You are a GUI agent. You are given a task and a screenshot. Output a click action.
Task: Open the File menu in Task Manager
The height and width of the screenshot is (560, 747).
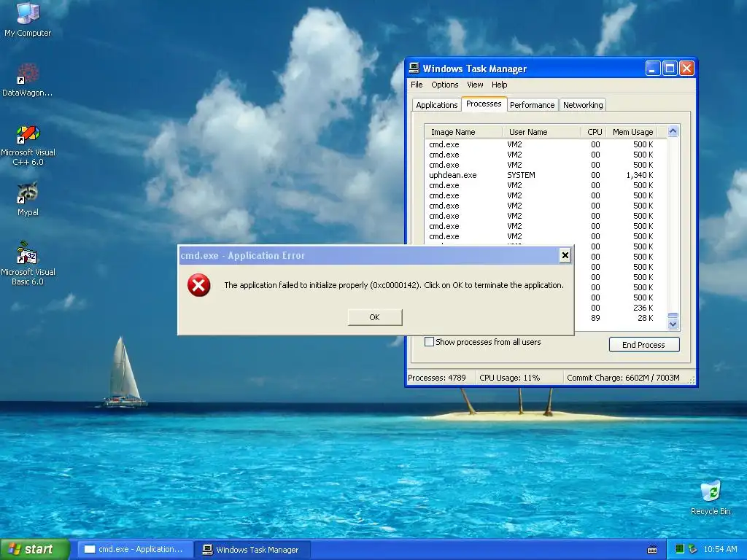pyautogui.click(x=417, y=85)
